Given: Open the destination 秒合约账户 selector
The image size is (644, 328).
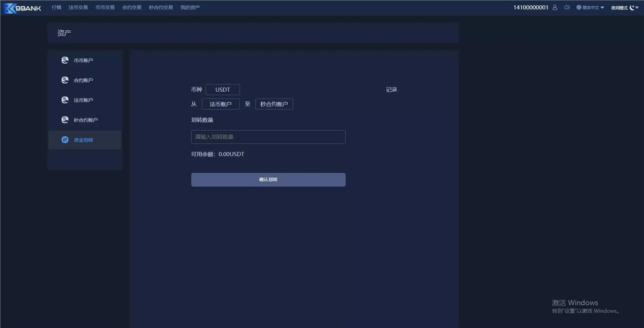Looking at the screenshot, I should (274, 104).
